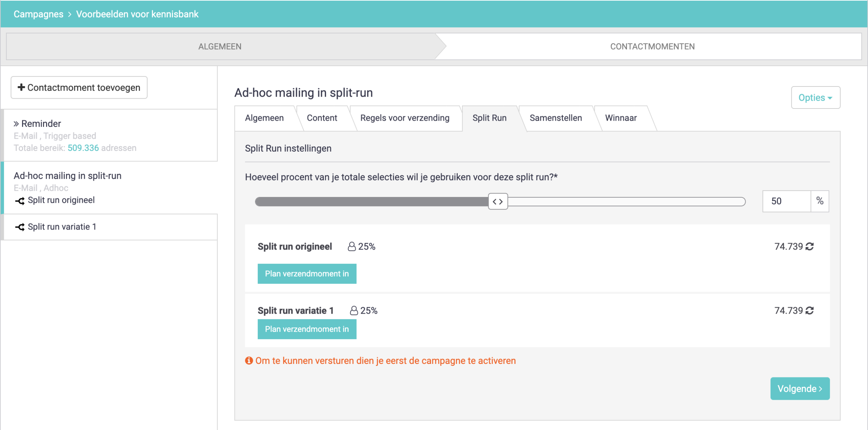Select the Split Run tab
Viewport: 868px width, 430px height.
pyautogui.click(x=490, y=118)
